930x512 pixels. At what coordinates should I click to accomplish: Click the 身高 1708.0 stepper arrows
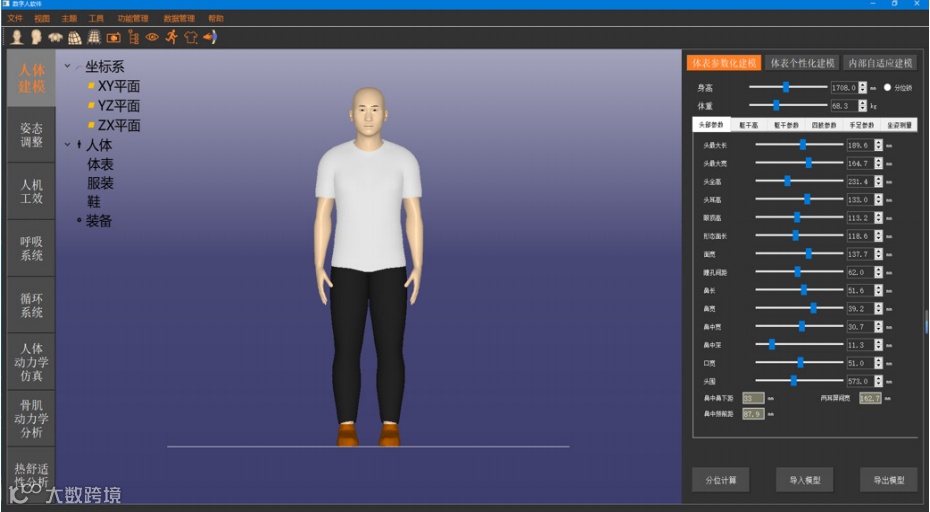862,87
